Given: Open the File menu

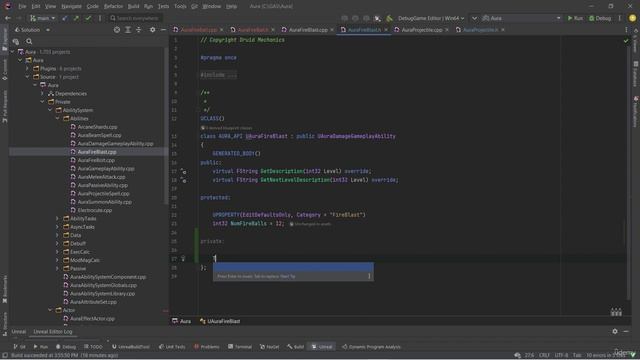Looking at the screenshot, I should point(22,7).
